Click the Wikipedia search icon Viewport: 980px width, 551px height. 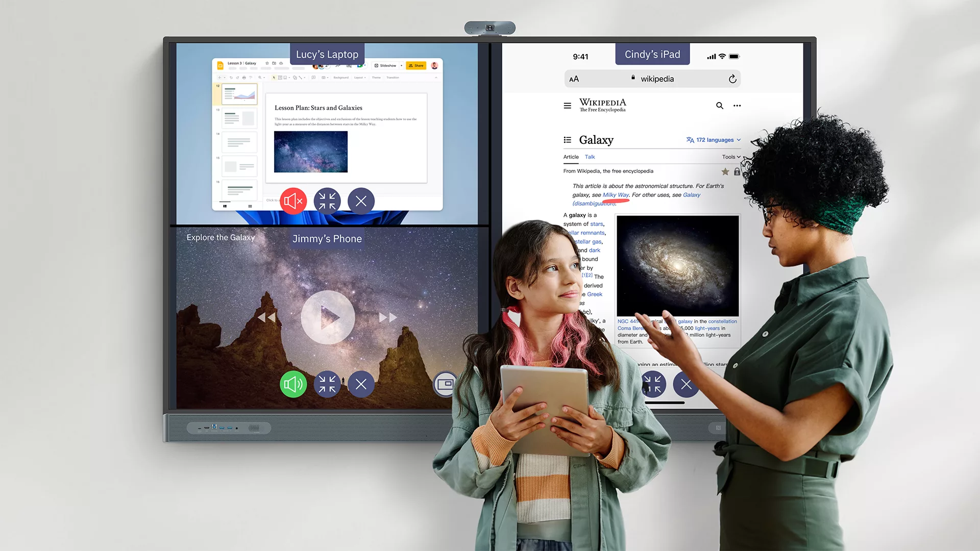point(718,106)
